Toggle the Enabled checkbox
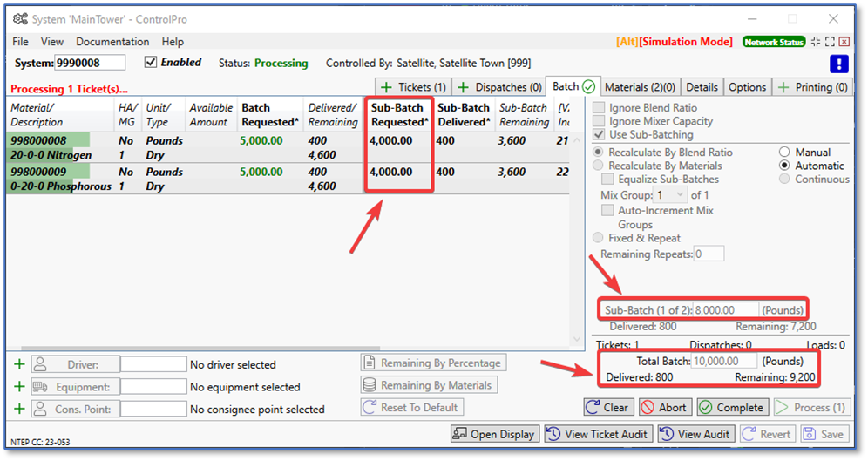Viewport: 868px width, 461px height. (151, 63)
